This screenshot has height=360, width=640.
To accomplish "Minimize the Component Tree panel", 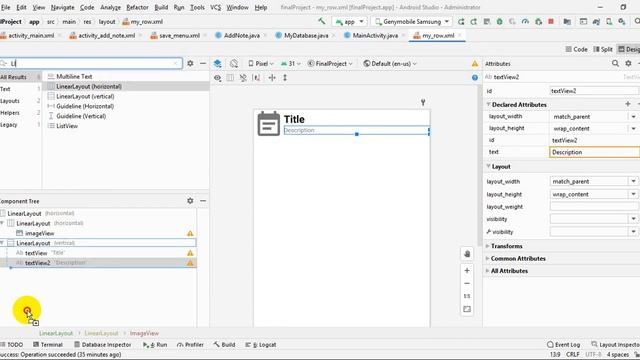I will (203, 201).
